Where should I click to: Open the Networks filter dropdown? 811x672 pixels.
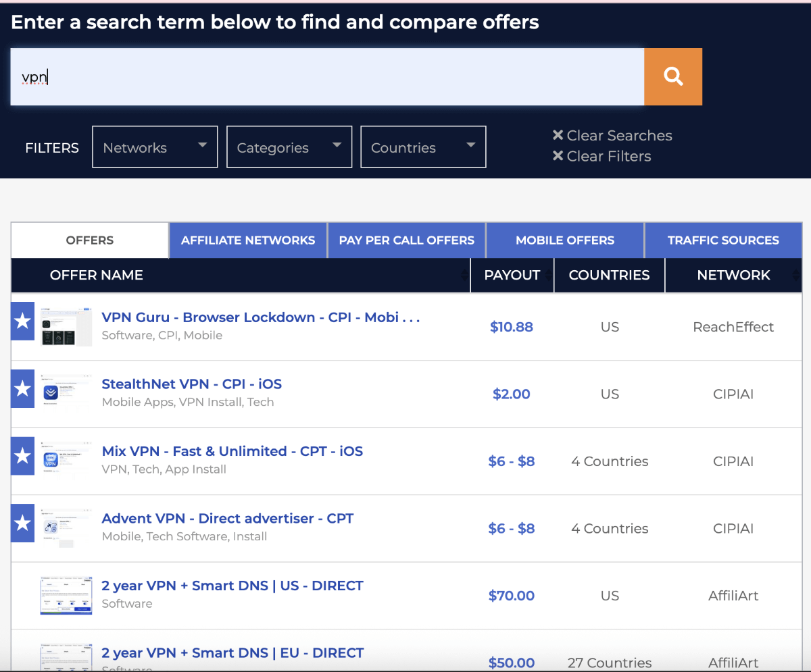pos(155,147)
